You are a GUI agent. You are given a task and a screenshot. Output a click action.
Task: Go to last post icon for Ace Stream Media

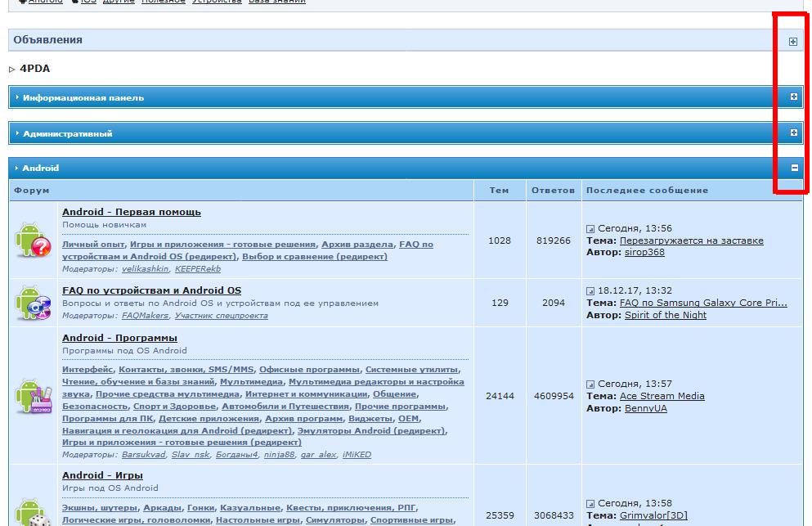tap(590, 384)
